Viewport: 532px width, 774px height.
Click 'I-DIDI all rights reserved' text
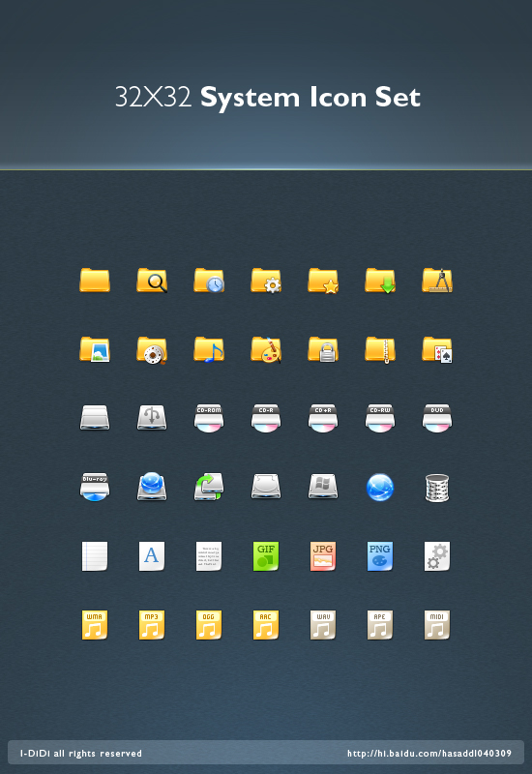tap(81, 754)
